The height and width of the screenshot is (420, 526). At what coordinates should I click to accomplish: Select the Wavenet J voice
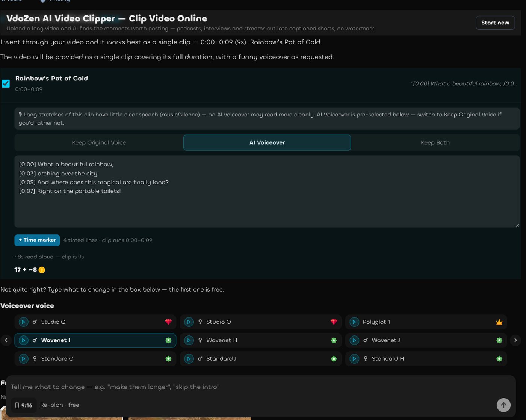(x=426, y=340)
